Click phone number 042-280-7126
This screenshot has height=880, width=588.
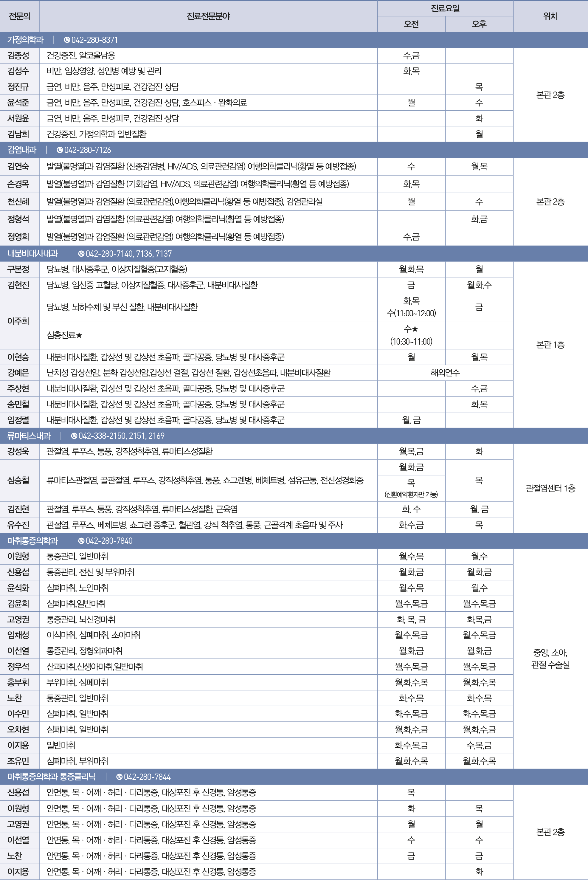tap(87, 150)
